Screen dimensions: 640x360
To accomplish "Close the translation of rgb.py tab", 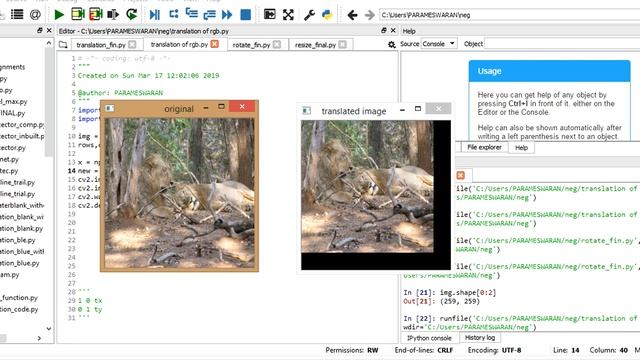I will click(215, 44).
